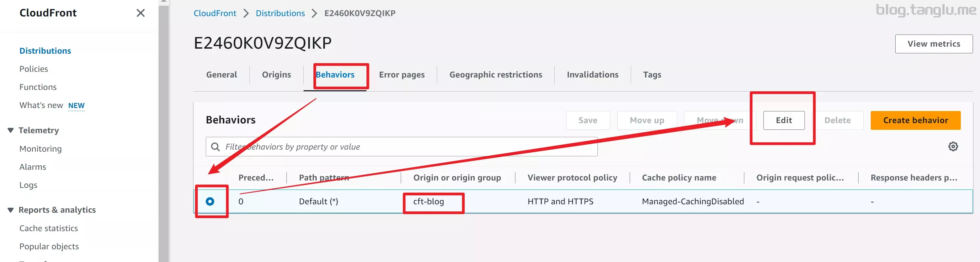Screen dimensions: 980x262
Task: Collapse the Reports & analytics section
Action: click(x=11, y=210)
